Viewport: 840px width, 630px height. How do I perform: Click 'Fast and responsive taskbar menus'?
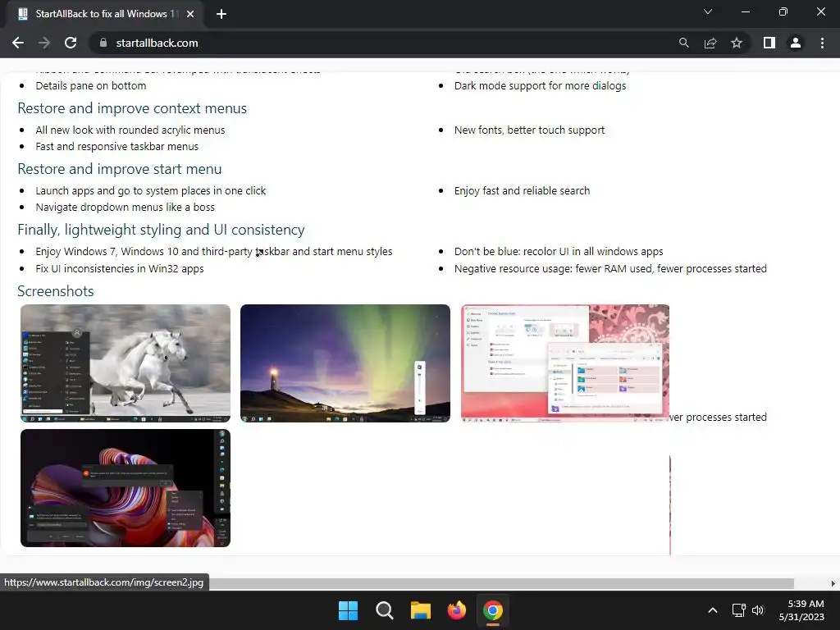pyautogui.click(x=116, y=146)
